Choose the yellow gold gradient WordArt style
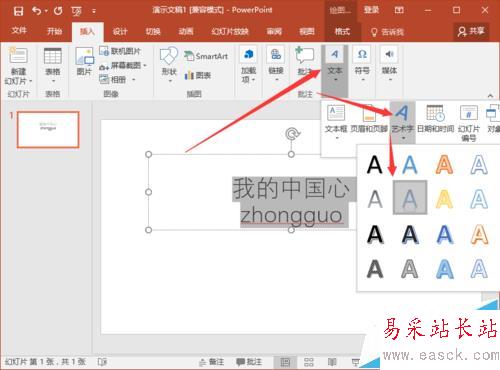 [x=444, y=199]
